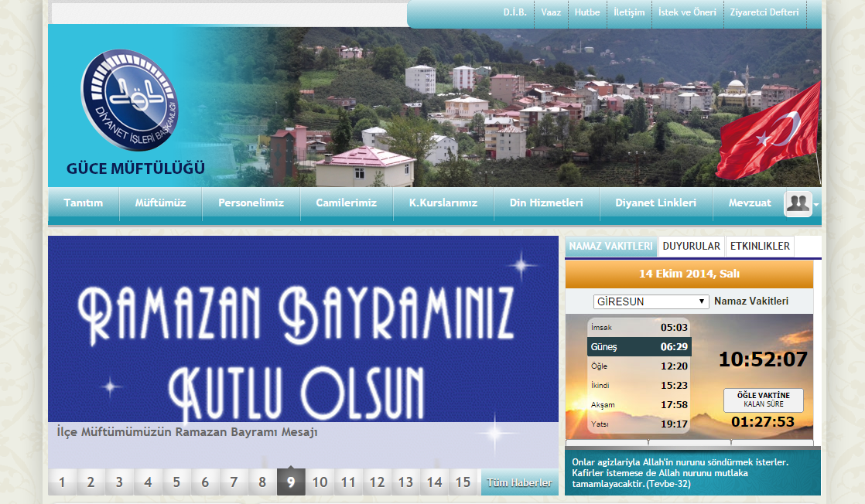Click the Diyanet İşleri Başkanlığı logo
The height and width of the screenshot is (504, 865).
click(130, 100)
